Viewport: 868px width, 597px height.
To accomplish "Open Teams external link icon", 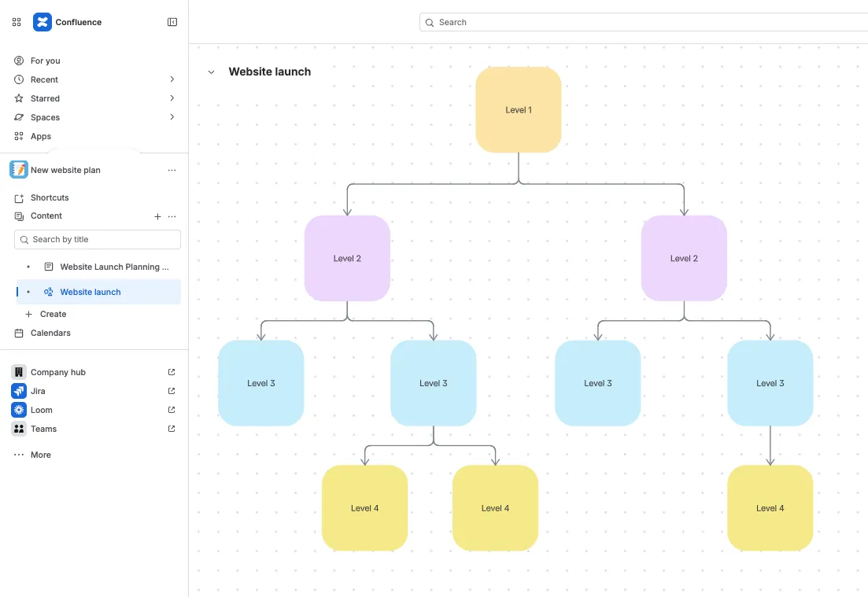I will [x=172, y=429].
